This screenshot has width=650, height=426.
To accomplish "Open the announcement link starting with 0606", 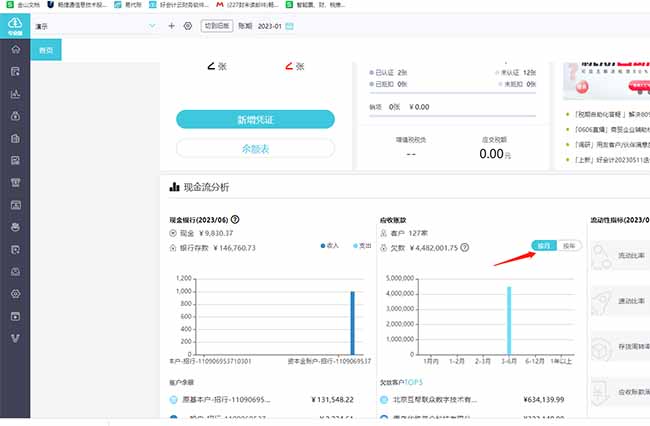I will [x=611, y=130].
